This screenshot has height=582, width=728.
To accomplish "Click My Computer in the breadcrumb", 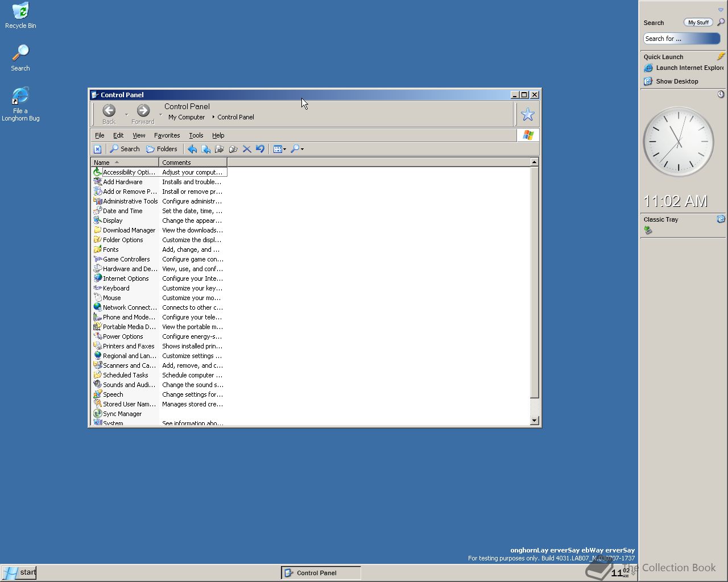I will (187, 117).
